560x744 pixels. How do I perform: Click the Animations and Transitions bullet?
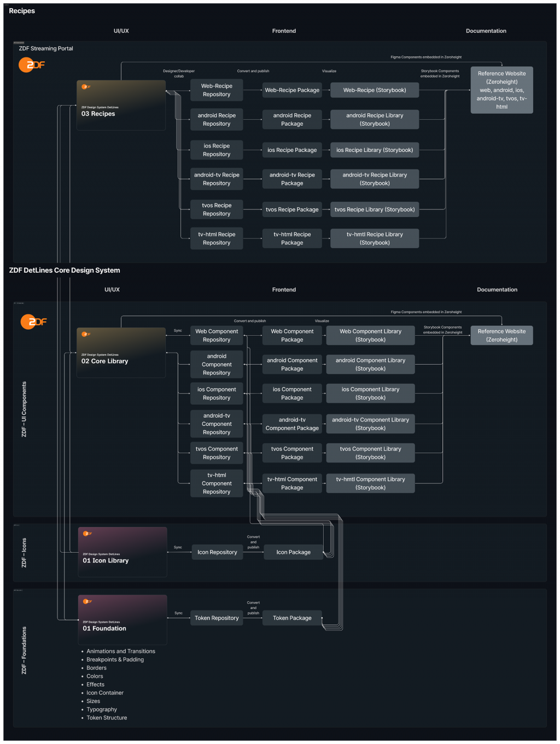(121, 652)
